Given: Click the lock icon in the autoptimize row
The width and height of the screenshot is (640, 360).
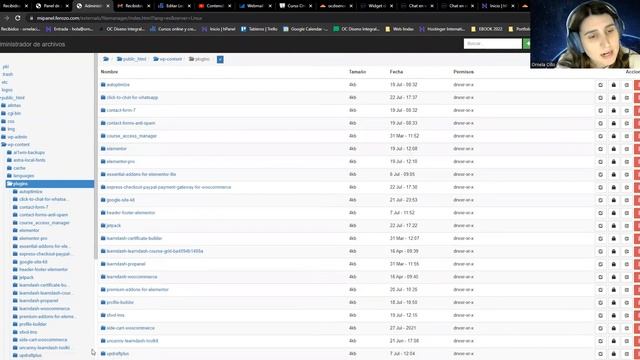Looking at the screenshot, I should pyautogui.click(x=613, y=85).
